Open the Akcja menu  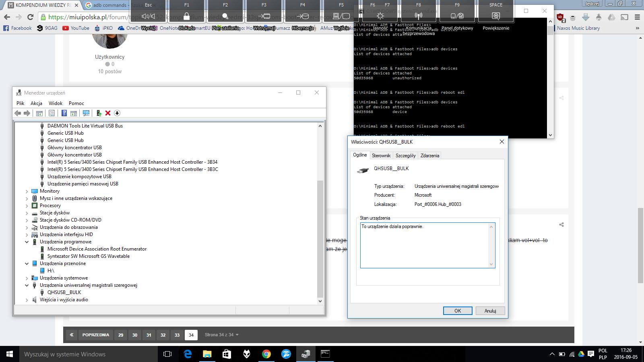[x=36, y=103]
